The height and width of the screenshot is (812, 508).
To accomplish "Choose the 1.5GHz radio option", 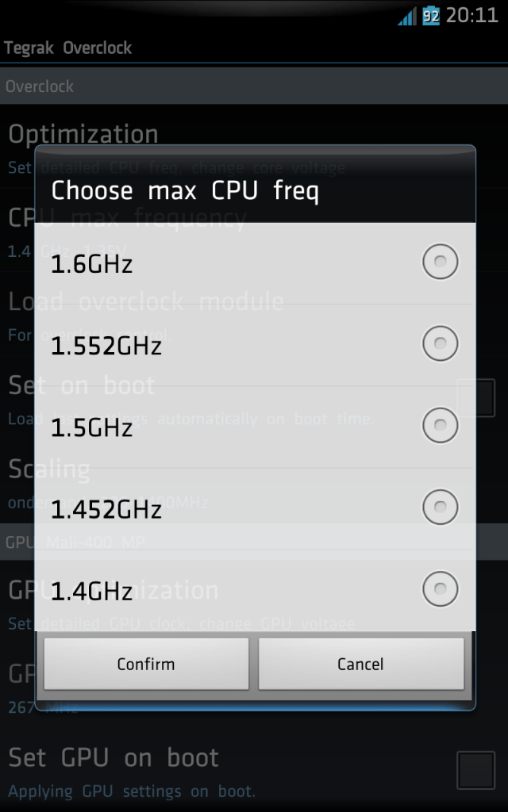I will [440, 425].
